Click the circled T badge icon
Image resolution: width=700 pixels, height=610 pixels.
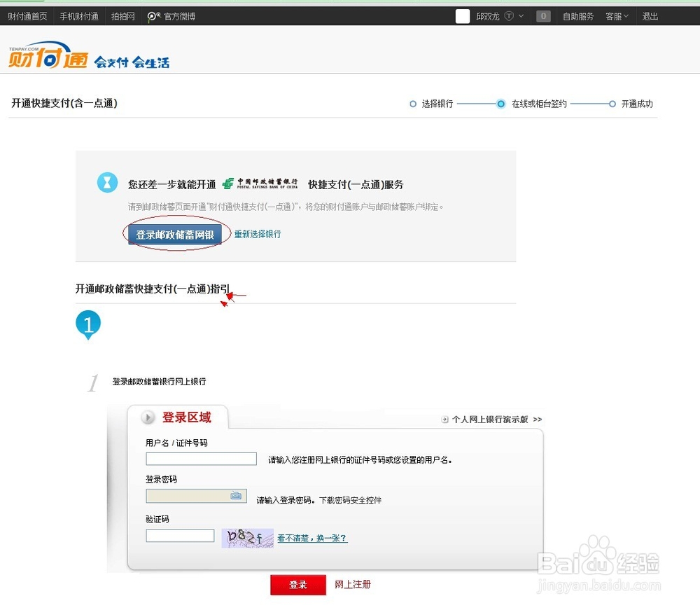[509, 16]
